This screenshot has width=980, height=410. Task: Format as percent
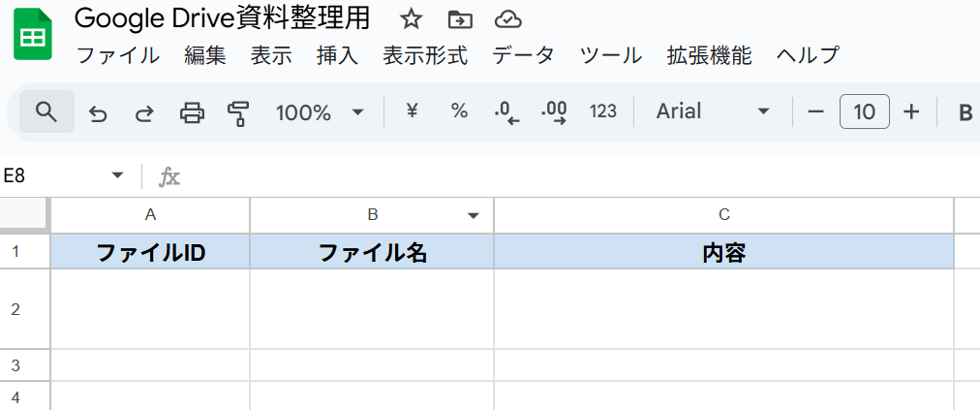459,111
